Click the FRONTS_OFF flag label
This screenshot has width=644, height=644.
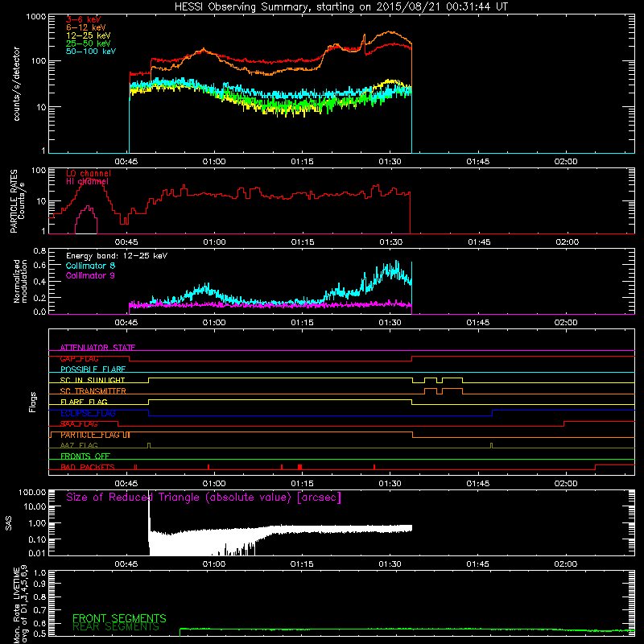click(85, 456)
